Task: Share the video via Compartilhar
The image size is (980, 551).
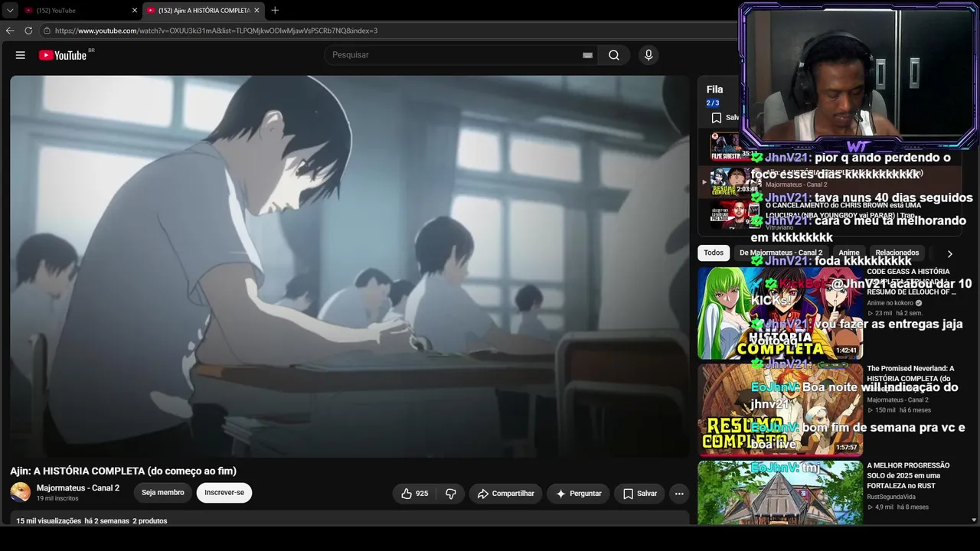Action: [506, 494]
